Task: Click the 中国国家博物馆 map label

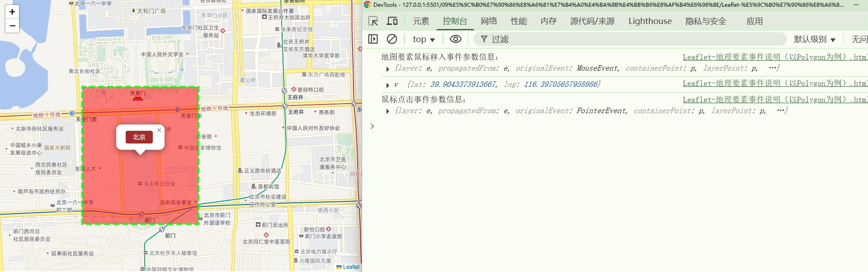Action: tap(203, 148)
